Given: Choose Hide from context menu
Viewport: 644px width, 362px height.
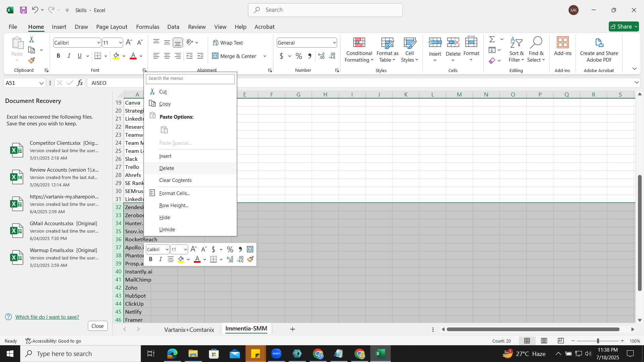Looking at the screenshot, I should 190,218.
